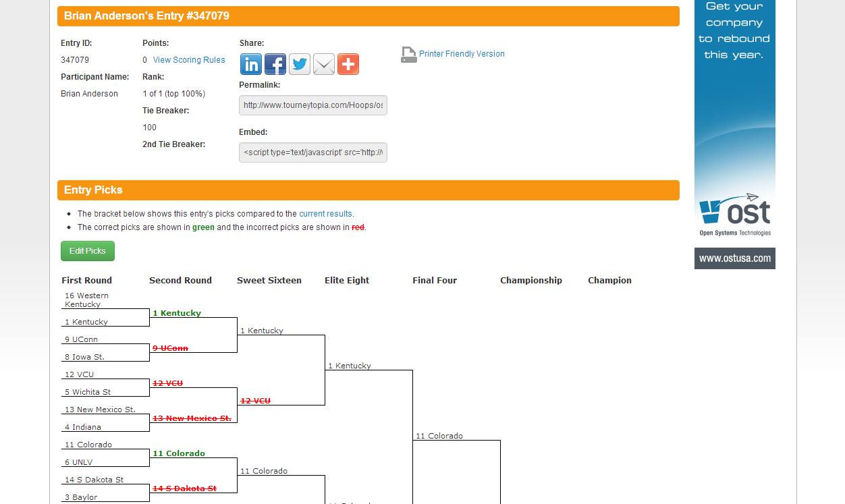
Task: Click struck-out 9 UConn second round pick
Action: pyautogui.click(x=170, y=348)
